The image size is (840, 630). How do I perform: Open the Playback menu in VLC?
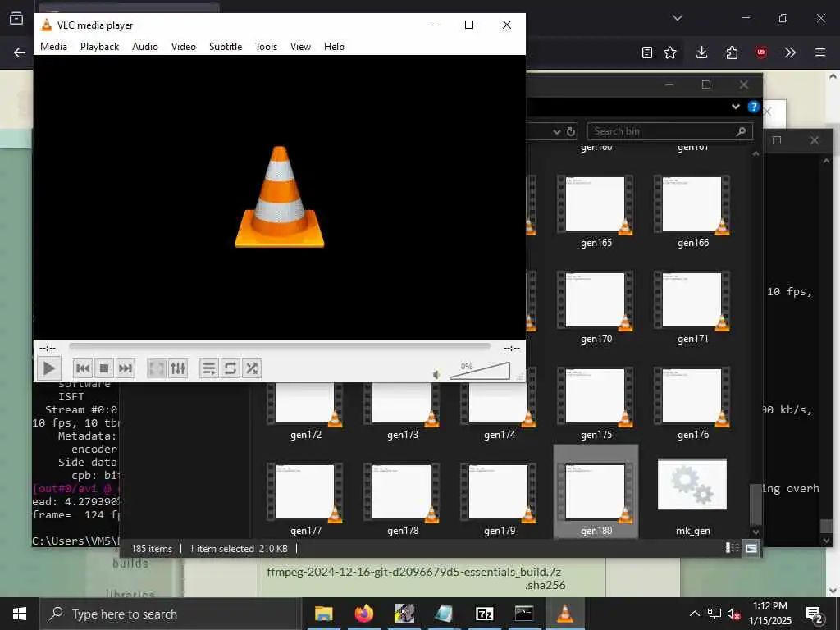click(x=99, y=47)
